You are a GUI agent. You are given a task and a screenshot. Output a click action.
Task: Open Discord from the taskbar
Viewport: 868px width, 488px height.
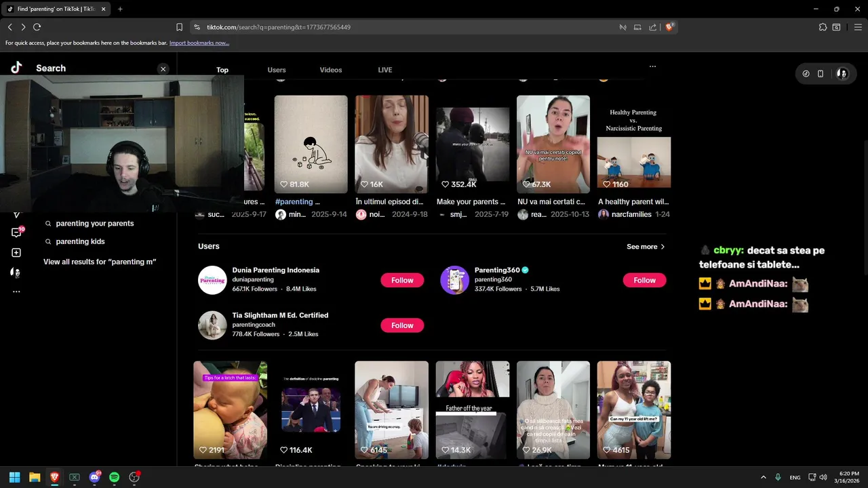tap(94, 477)
